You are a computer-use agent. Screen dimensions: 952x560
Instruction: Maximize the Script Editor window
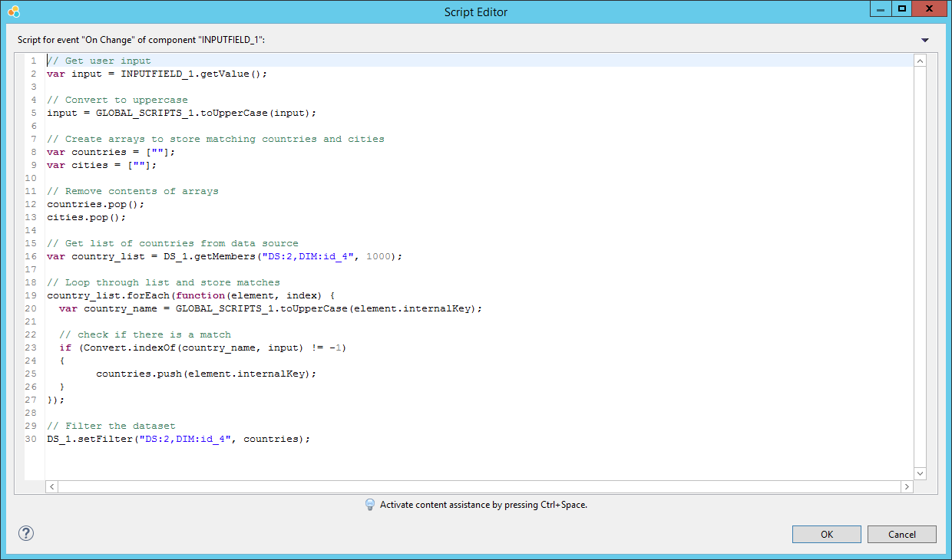(x=901, y=8)
